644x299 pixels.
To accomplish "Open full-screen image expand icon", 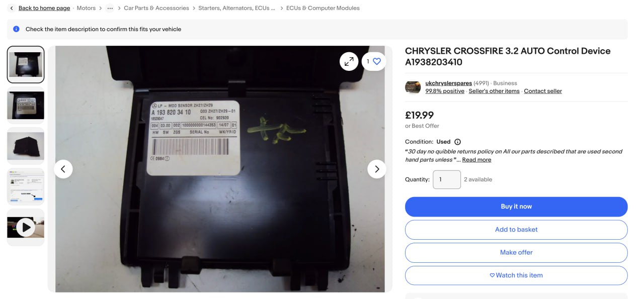I will pos(349,61).
